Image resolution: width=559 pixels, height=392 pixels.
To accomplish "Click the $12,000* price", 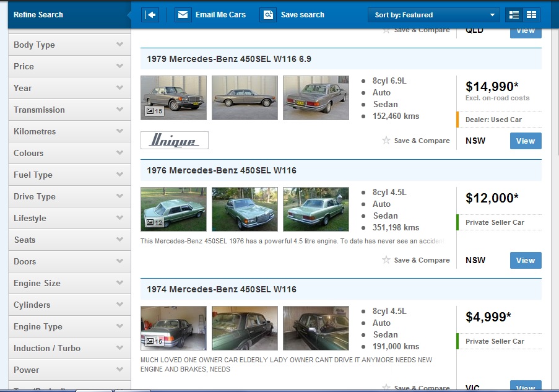I will [x=492, y=198].
